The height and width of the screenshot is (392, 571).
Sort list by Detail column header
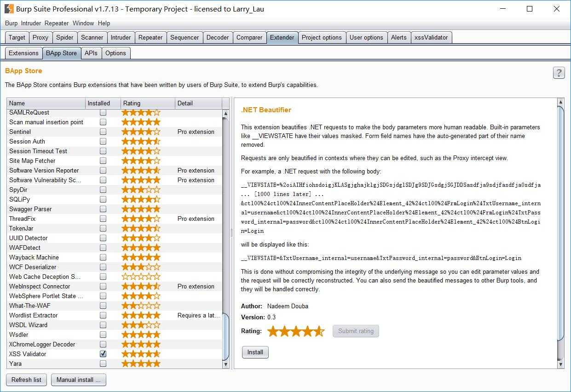pos(198,103)
